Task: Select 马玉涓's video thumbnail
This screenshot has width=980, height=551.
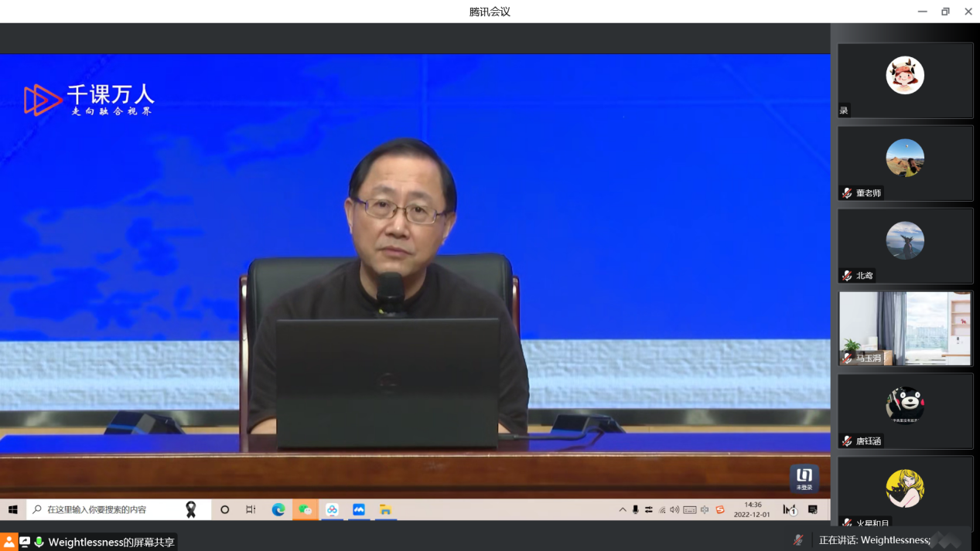Action: coord(905,328)
